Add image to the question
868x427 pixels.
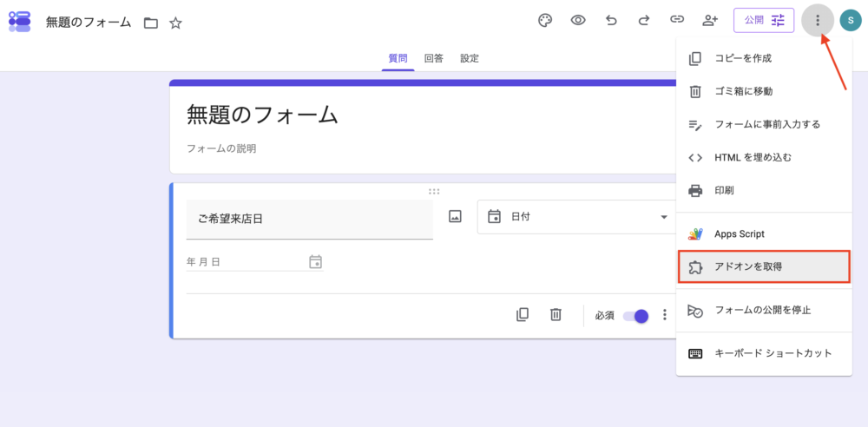455,217
